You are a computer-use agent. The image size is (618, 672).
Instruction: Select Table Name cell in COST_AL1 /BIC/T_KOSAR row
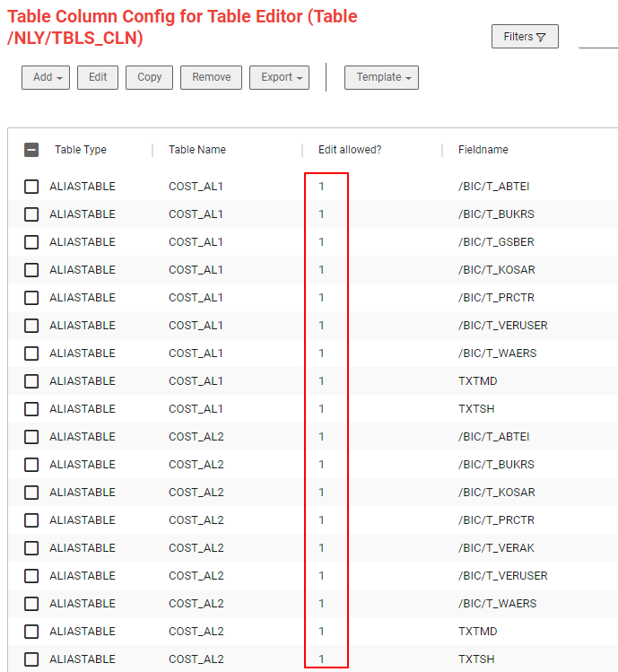[x=196, y=270]
